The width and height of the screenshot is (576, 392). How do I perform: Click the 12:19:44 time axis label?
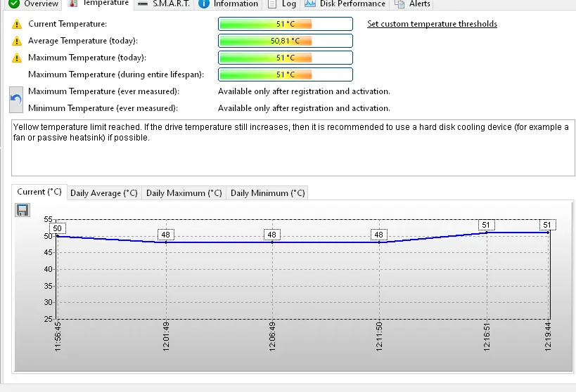(548, 337)
